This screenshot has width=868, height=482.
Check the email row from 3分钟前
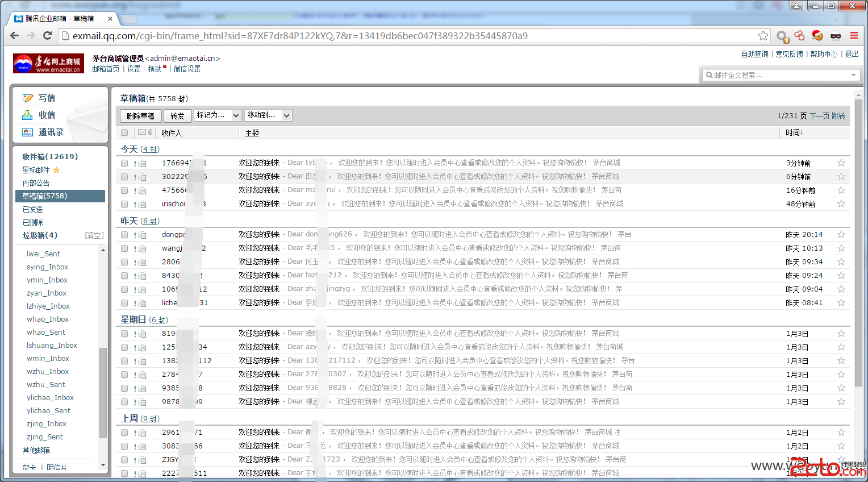124,163
